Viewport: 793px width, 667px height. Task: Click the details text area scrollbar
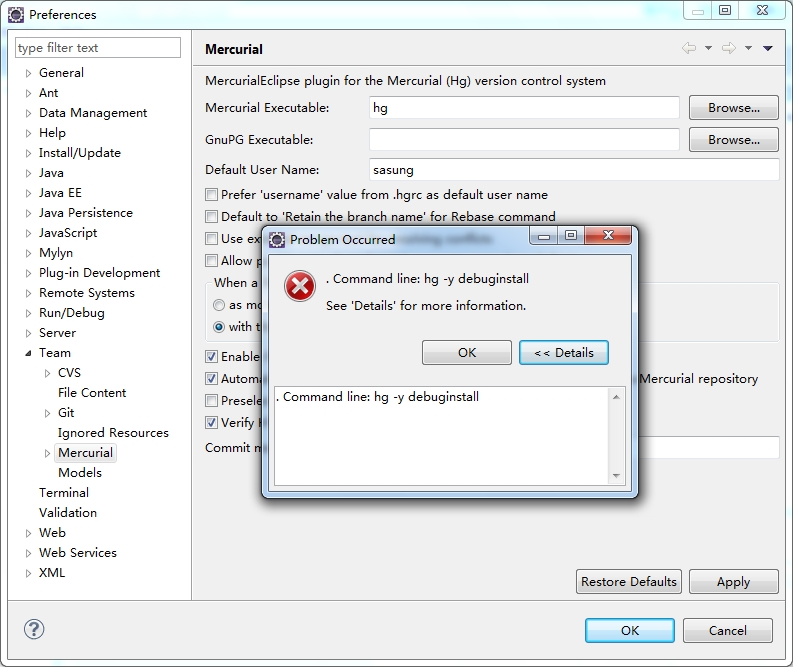[616, 436]
